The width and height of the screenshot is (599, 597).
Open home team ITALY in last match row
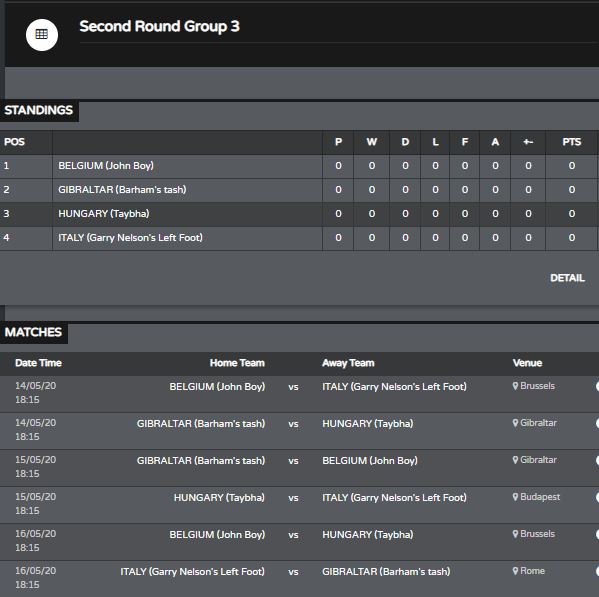[193, 571]
